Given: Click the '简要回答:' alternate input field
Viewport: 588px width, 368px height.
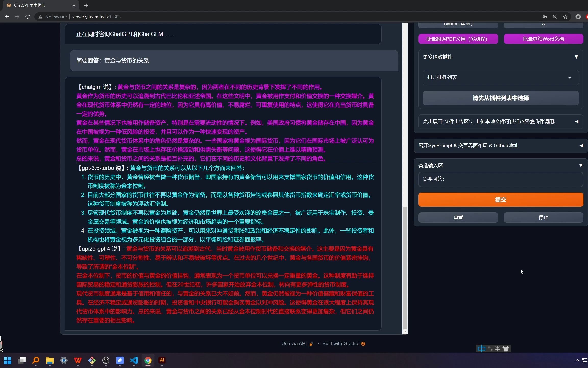Looking at the screenshot, I should 500,179.
